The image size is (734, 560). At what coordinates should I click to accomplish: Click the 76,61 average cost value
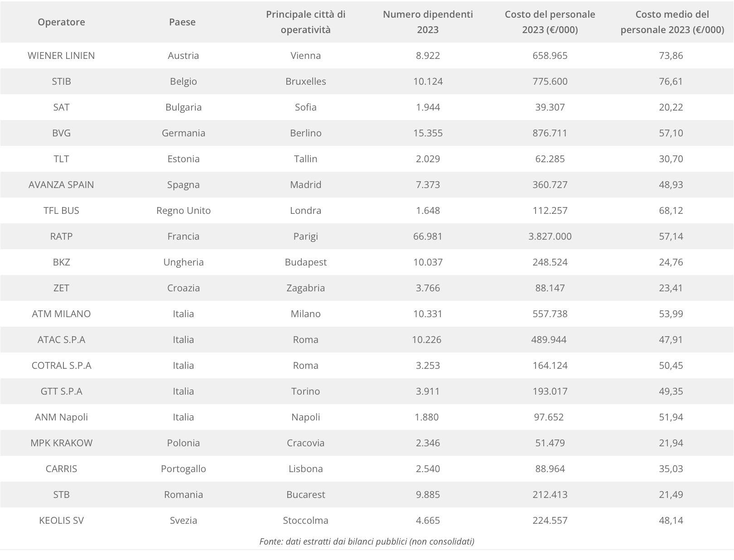coord(671,81)
